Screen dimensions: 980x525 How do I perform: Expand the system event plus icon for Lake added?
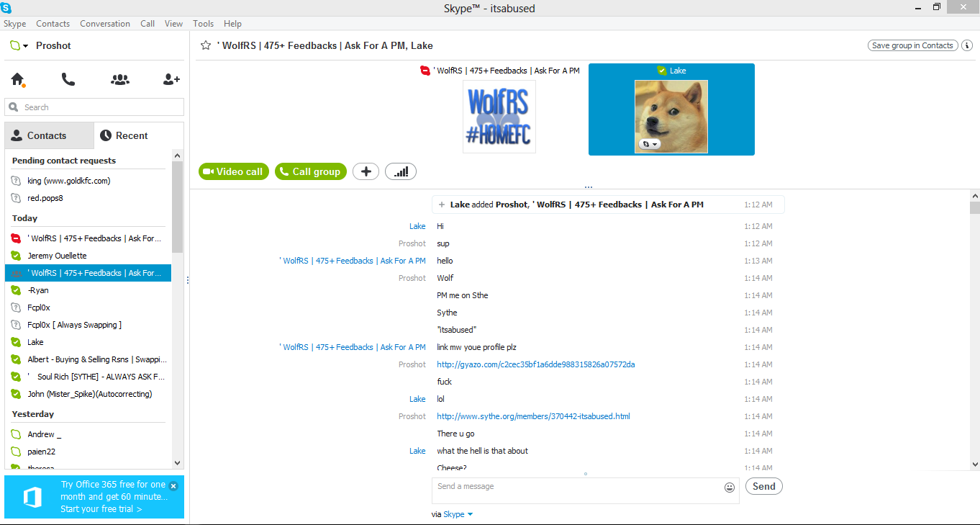point(442,205)
